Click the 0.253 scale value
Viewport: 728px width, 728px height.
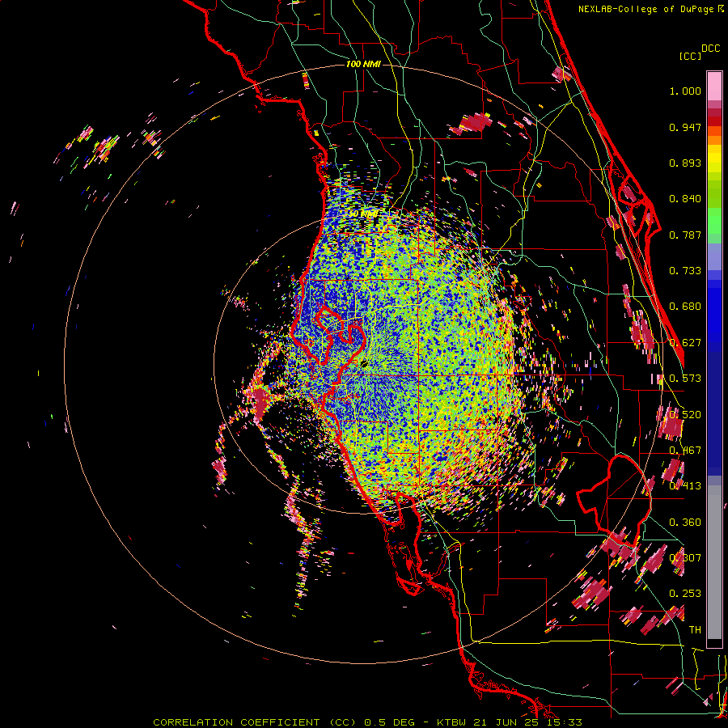[x=685, y=594]
